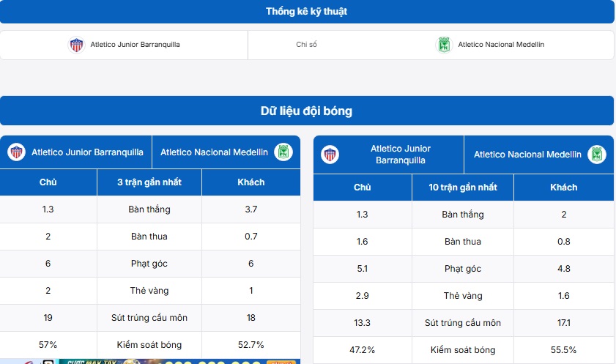The height and width of the screenshot is (364, 616).
Task: Click the away goals conceded value 0.7
Action: pos(251,237)
